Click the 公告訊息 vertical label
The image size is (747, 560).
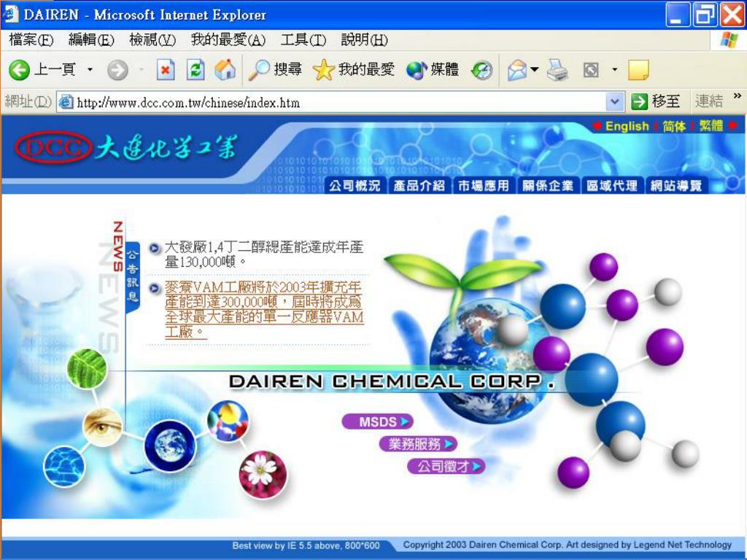(133, 276)
